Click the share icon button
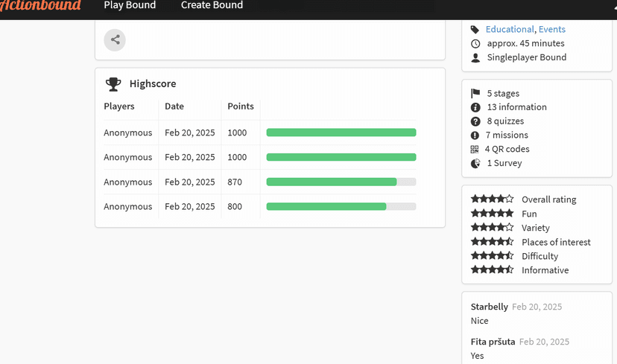This screenshot has width=617, height=364. coord(115,40)
